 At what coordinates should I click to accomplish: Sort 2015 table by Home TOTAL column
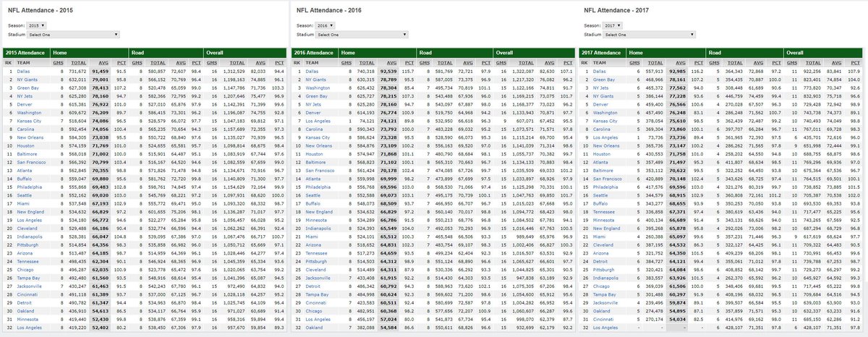[77, 63]
